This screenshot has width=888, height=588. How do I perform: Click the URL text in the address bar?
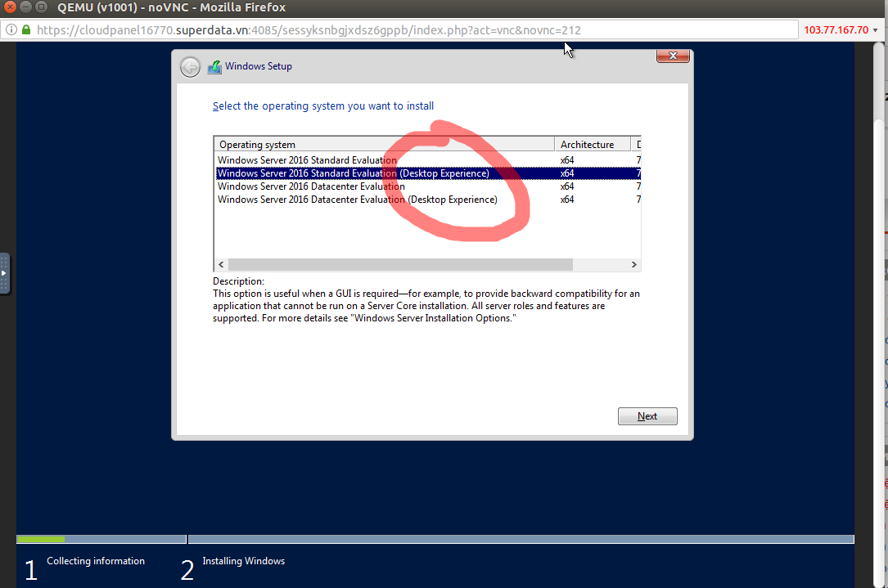311,30
